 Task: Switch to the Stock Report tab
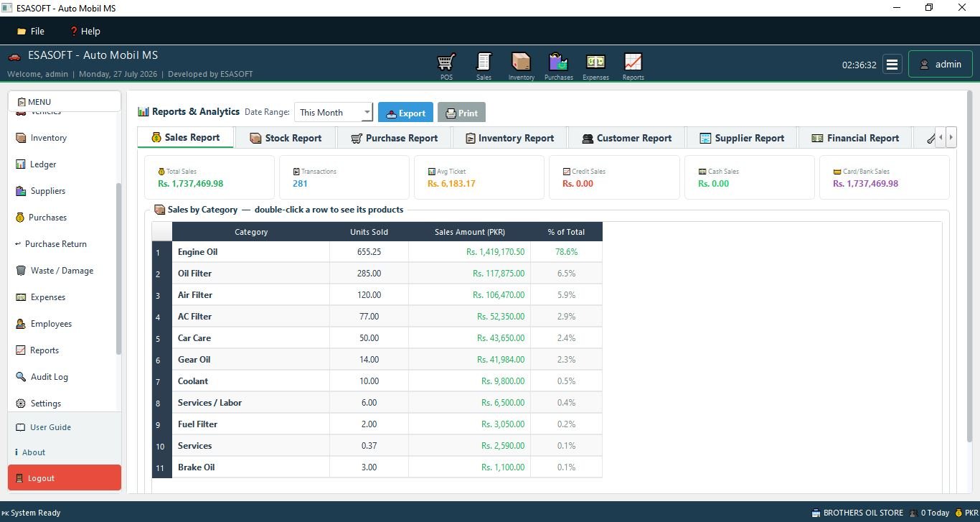[x=286, y=138]
